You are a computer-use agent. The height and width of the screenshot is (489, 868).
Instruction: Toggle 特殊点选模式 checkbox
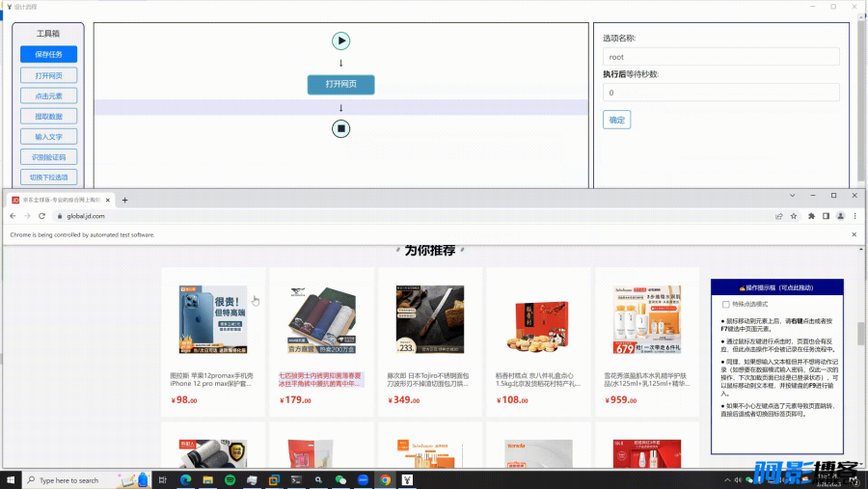pos(725,304)
